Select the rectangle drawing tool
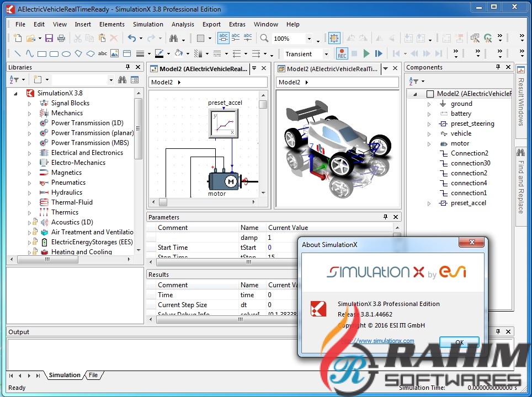Image resolution: width=532 pixels, height=397 pixels. tap(42, 54)
